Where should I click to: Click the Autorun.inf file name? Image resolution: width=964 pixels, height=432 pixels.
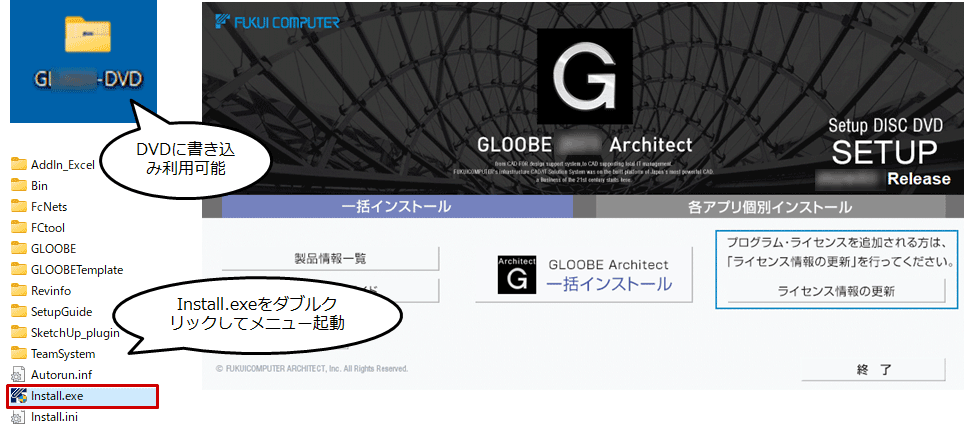(x=61, y=375)
